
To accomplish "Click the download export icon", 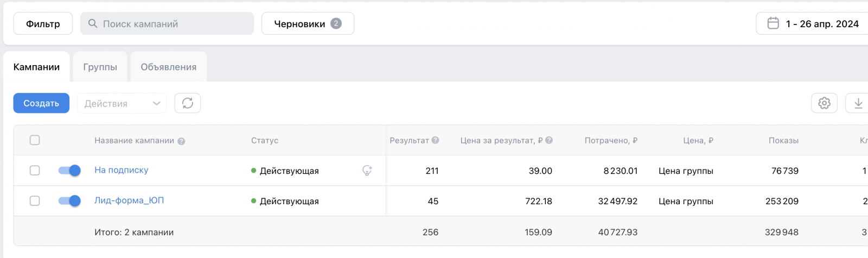I will click(x=858, y=103).
